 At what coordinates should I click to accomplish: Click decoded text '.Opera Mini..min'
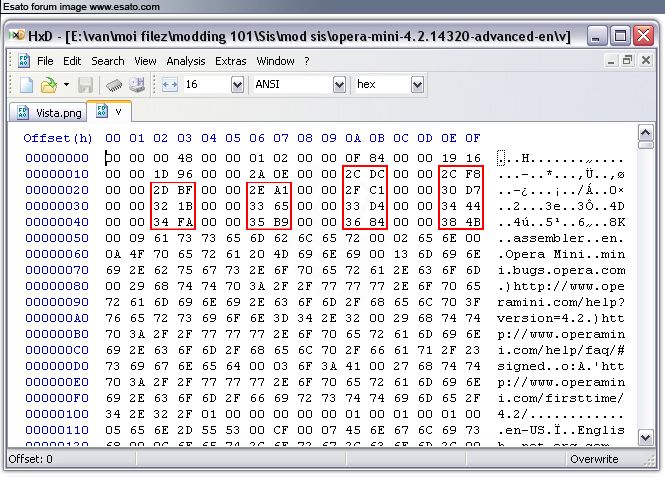point(561,254)
